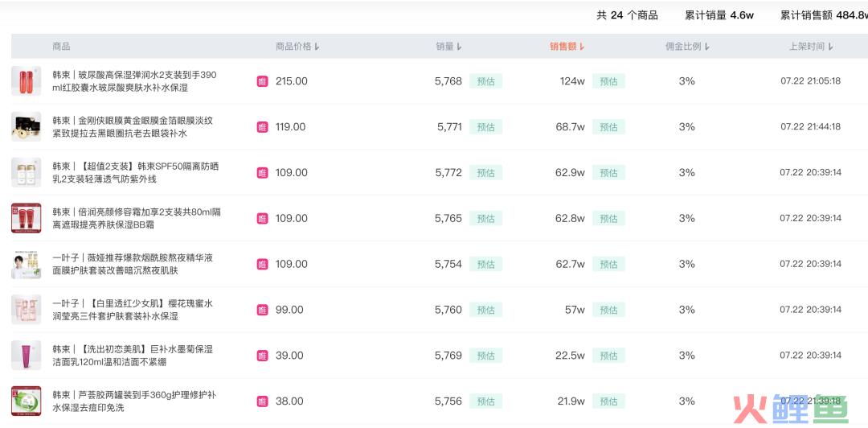868x428 pixels.
Task: Click 预估 tag next to sales 5,772
Action: (x=485, y=172)
